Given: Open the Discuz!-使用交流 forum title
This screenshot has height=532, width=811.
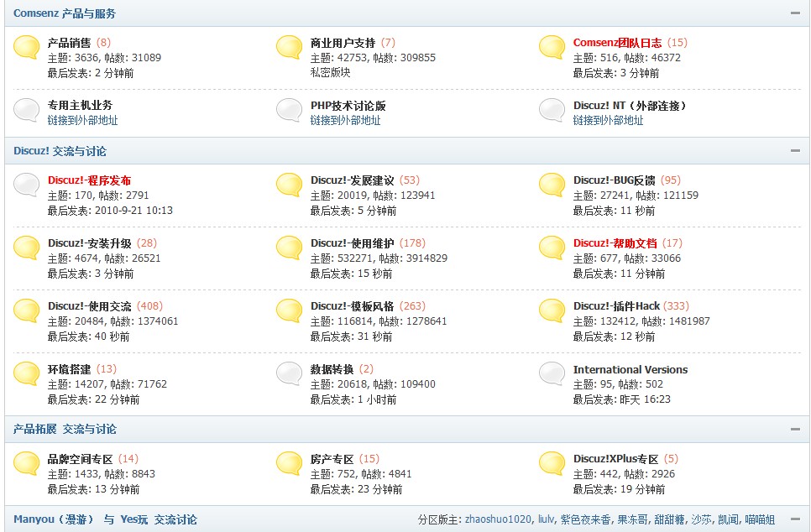Looking at the screenshot, I should [90, 306].
